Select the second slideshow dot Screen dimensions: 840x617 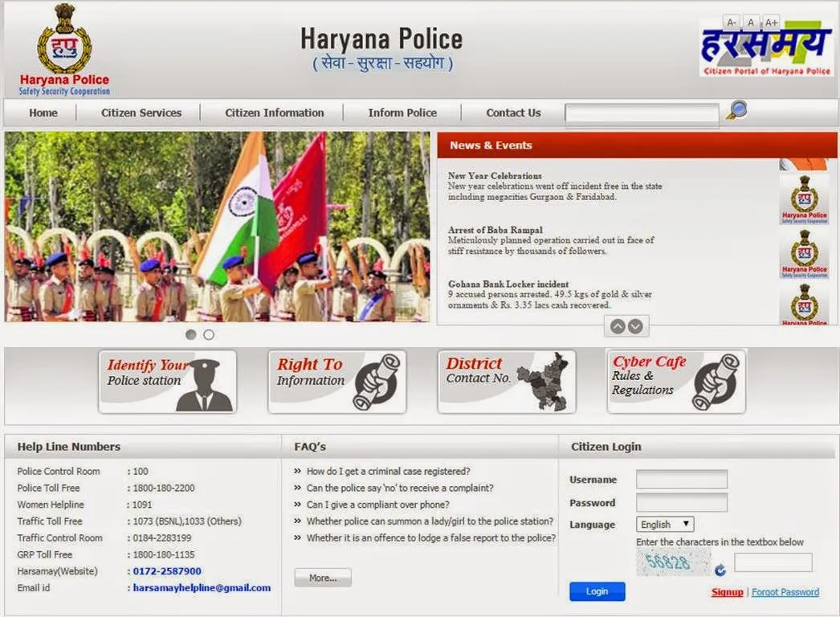209,334
